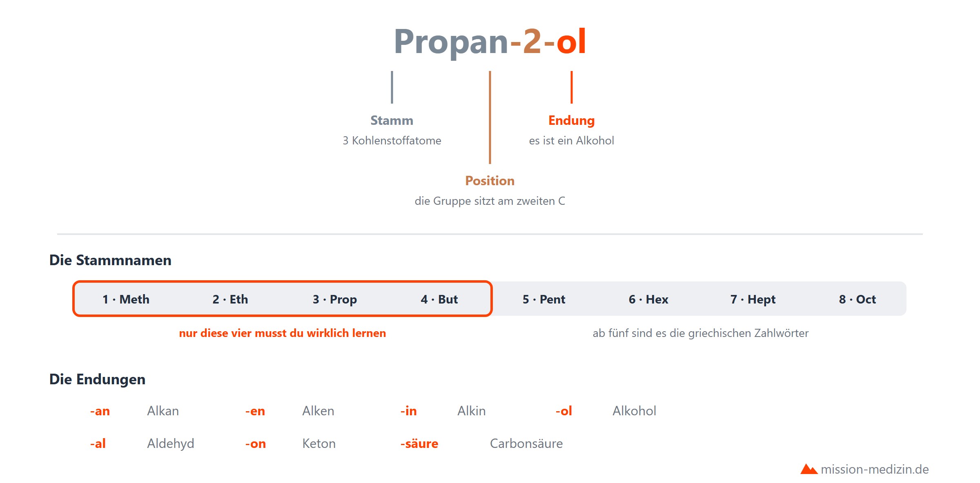Click the 'Position' heading label
This screenshot has width=980, height=483.
(x=490, y=181)
